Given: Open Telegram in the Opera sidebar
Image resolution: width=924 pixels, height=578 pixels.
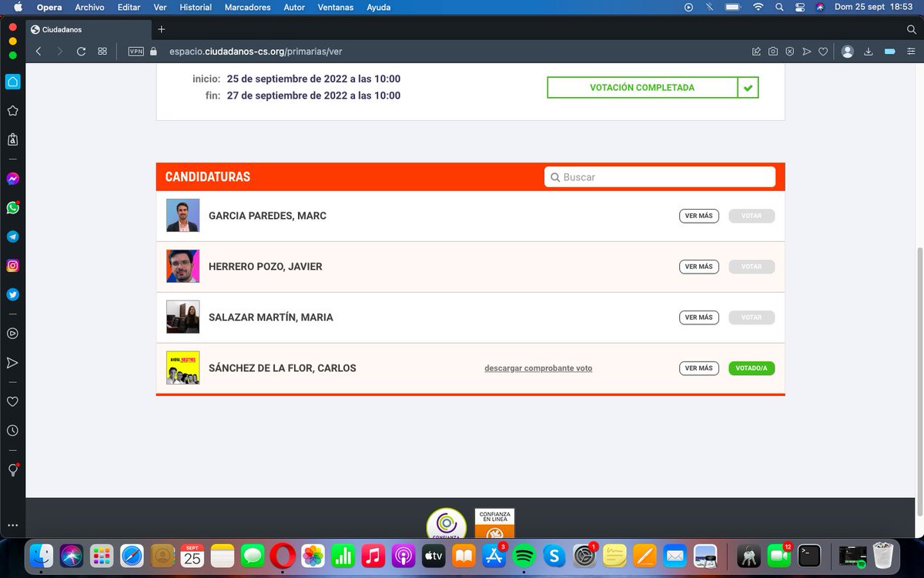Looking at the screenshot, I should 12,237.
